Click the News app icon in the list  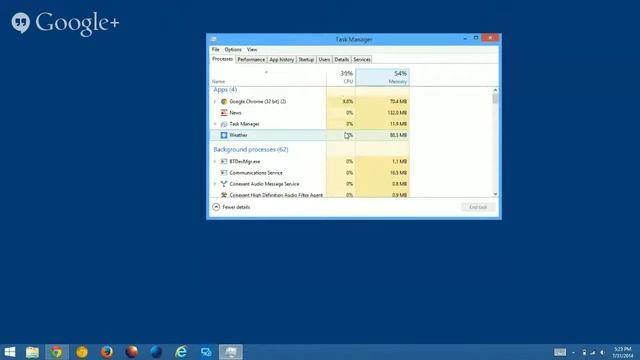(224, 113)
